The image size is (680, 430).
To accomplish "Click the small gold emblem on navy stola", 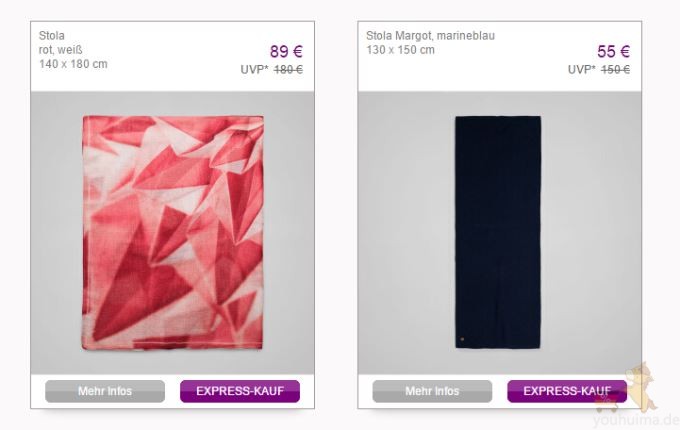I will tap(462, 337).
